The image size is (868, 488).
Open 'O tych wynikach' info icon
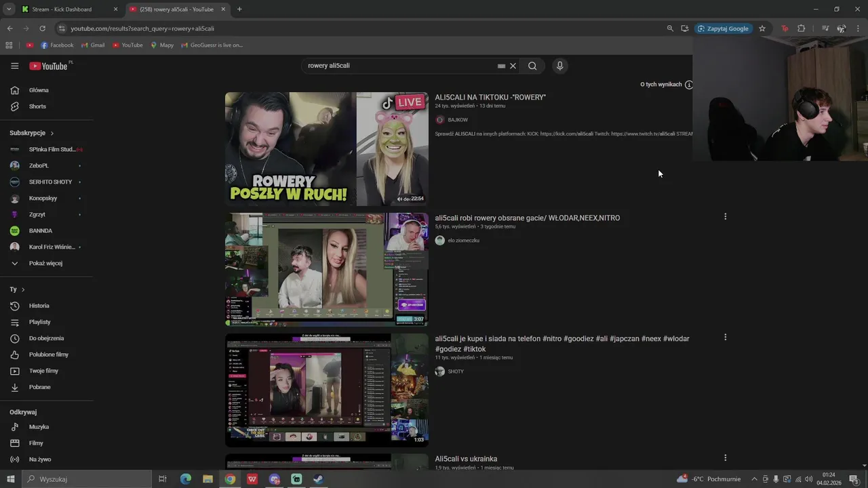click(x=688, y=85)
